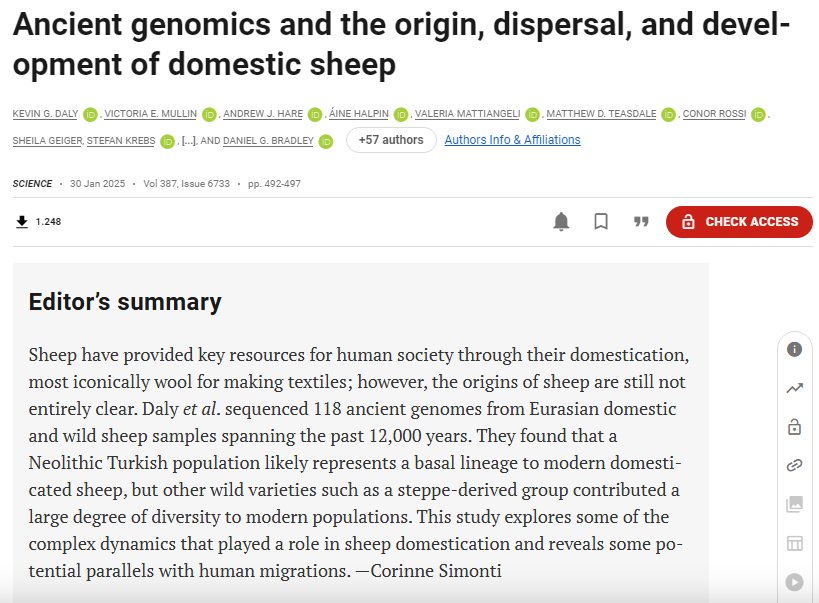Click Kevin G. Daly's ORCID iD badge

pyautogui.click(x=90, y=114)
